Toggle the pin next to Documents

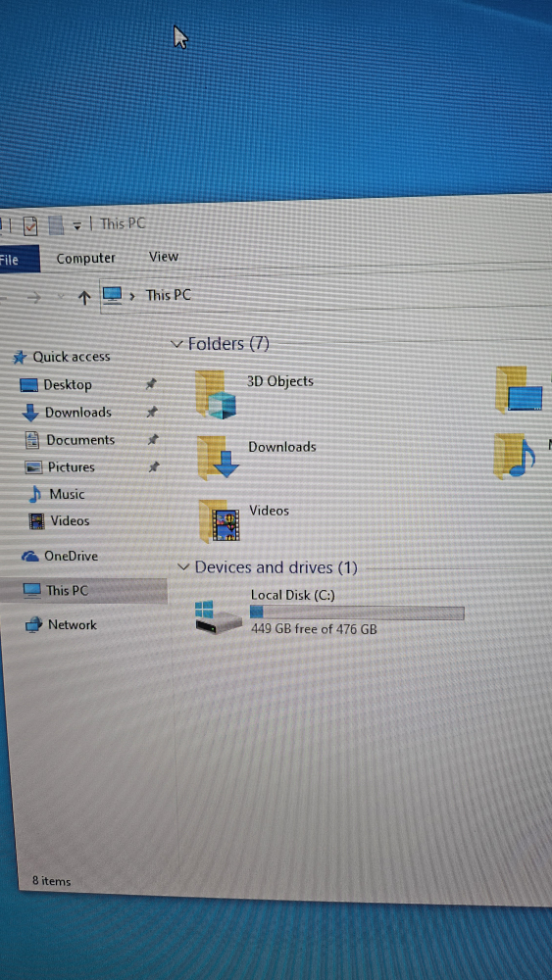click(x=153, y=439)
